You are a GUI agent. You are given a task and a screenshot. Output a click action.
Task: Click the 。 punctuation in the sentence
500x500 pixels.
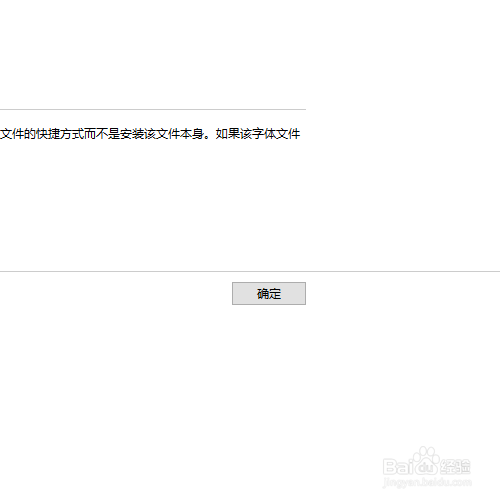click(x=208, y=137)
